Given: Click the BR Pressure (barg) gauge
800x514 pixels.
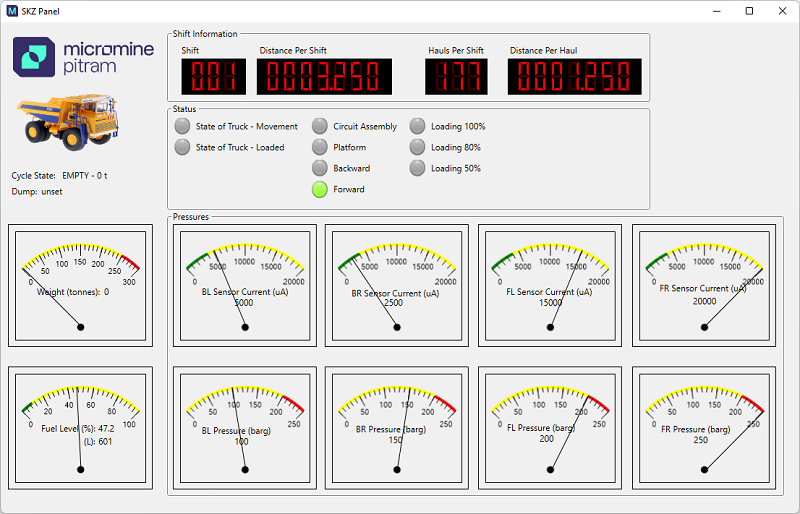Looking at the screenshot, I should [397, 428].
